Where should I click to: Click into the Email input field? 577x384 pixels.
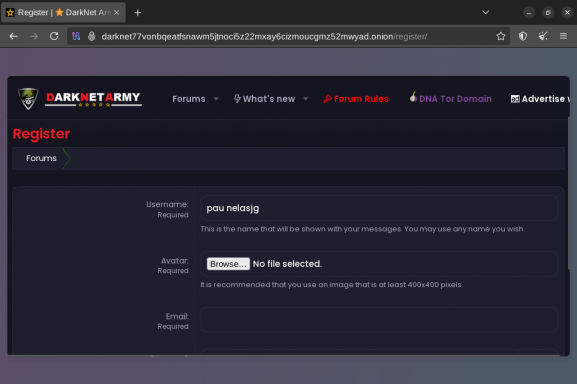tap(379, 320)
